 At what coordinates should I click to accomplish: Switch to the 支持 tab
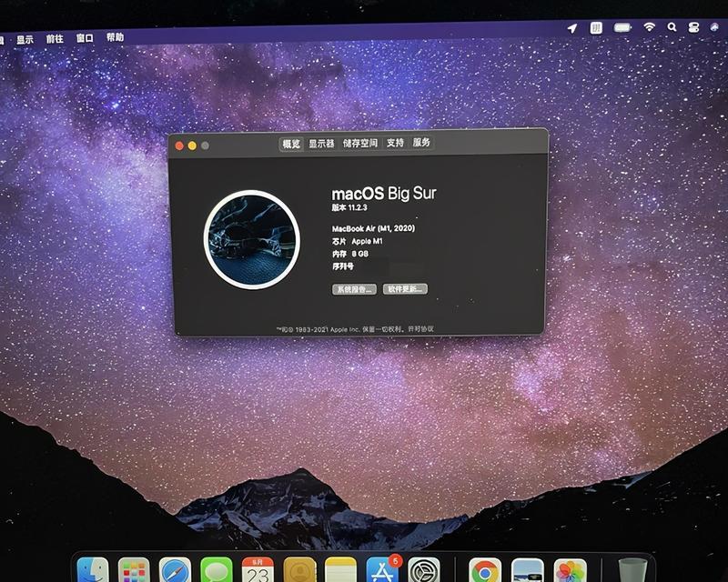pos(395,143)
